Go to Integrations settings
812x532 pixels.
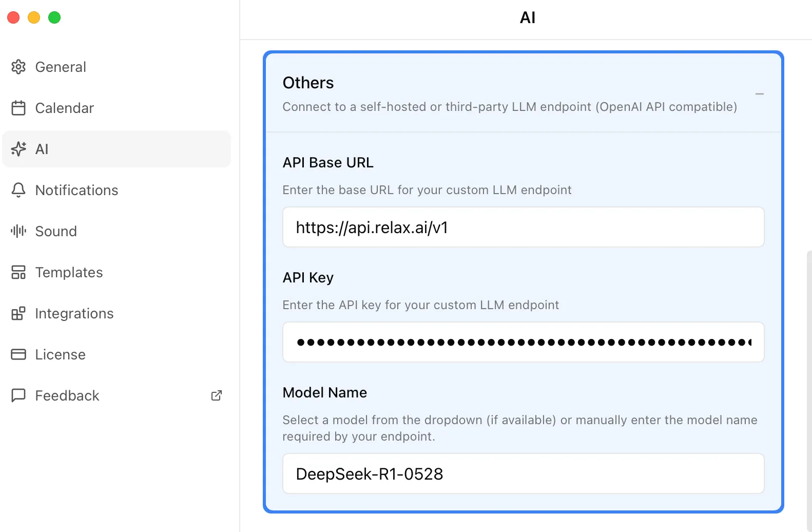coord(74,313)
